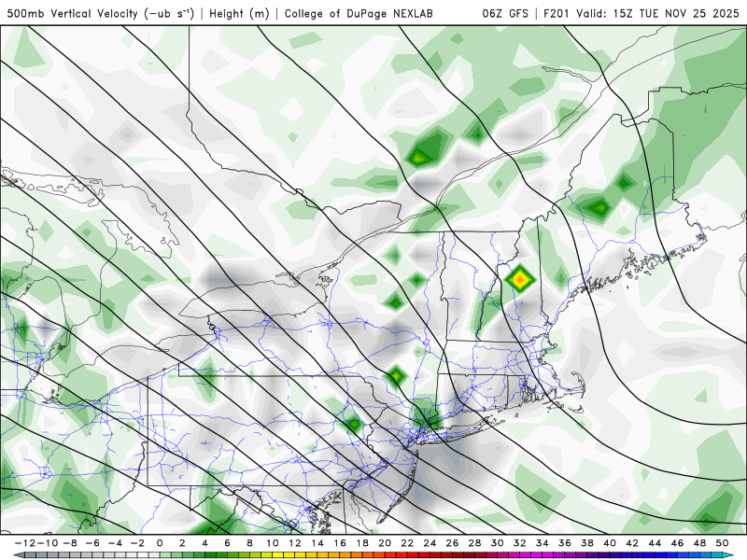
Task: Click the 0 colorbar scale label
Action: (x=160, y=543)
